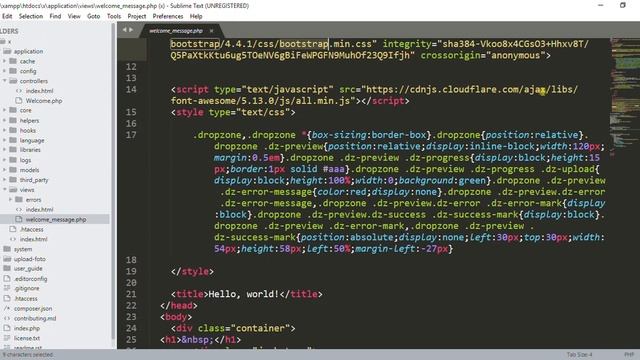Open the Tools menu
Image resolution: width=640 pixels, height=360 pixels.
[x=114, y=16]
